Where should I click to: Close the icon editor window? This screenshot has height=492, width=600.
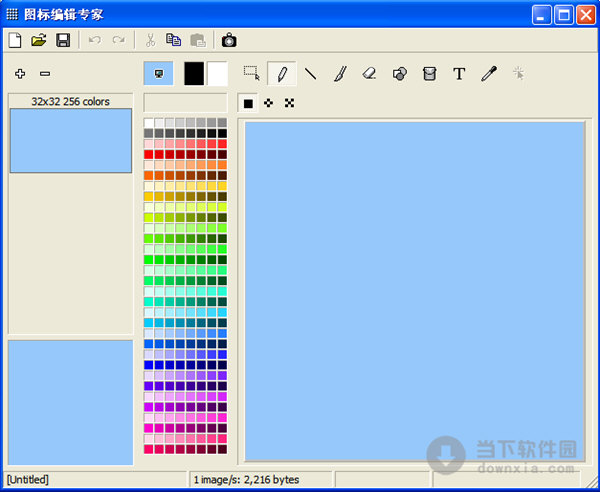(x=586, y=15)
